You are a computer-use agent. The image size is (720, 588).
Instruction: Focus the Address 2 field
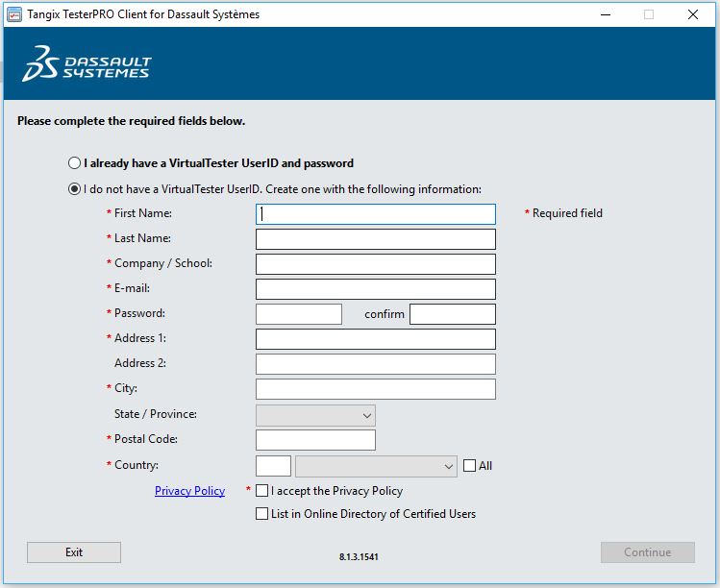point(376,364)
